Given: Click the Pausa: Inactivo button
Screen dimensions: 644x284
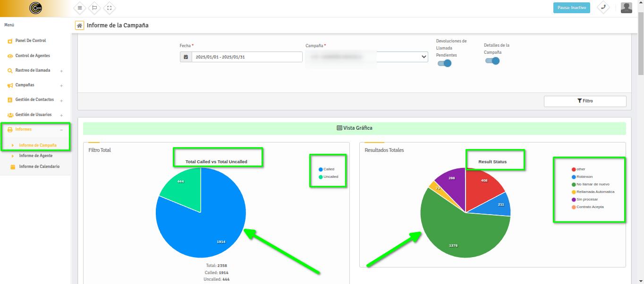Looking at the screenshot, I should [571, 8].
